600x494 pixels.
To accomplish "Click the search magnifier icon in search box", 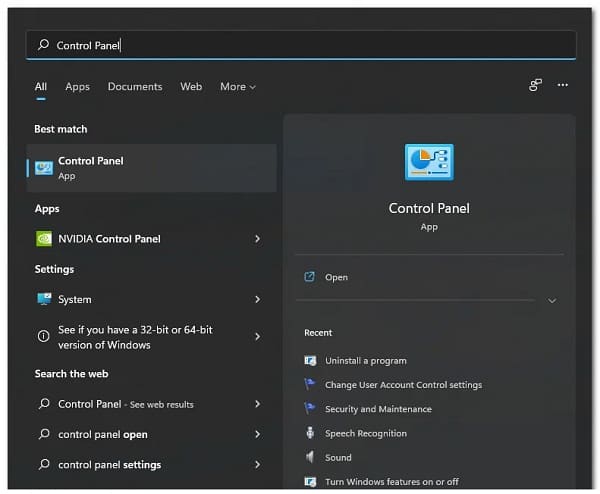I will coord(43,45).
